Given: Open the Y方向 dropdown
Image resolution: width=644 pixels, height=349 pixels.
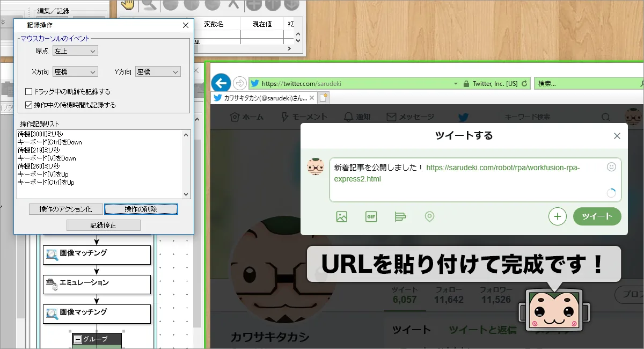Looking at the screenshot, I should pyautogui.click(x=158, y=72).
